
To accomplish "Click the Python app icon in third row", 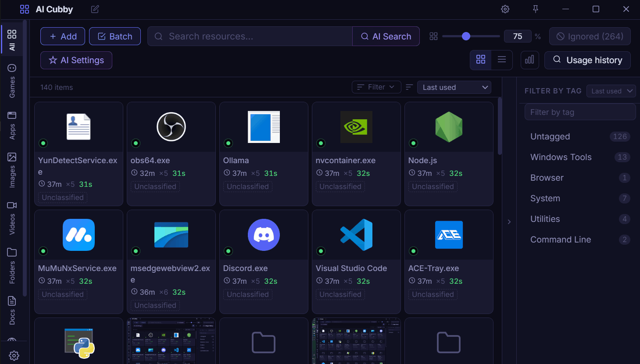I will tap(80, 343).
